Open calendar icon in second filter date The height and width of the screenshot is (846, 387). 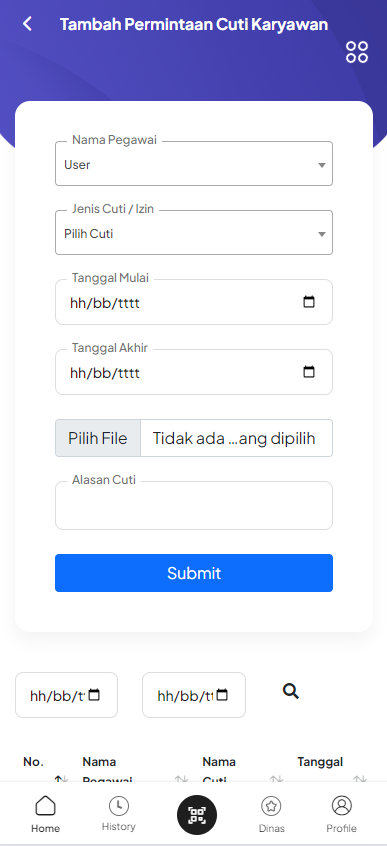coord(222,695)
